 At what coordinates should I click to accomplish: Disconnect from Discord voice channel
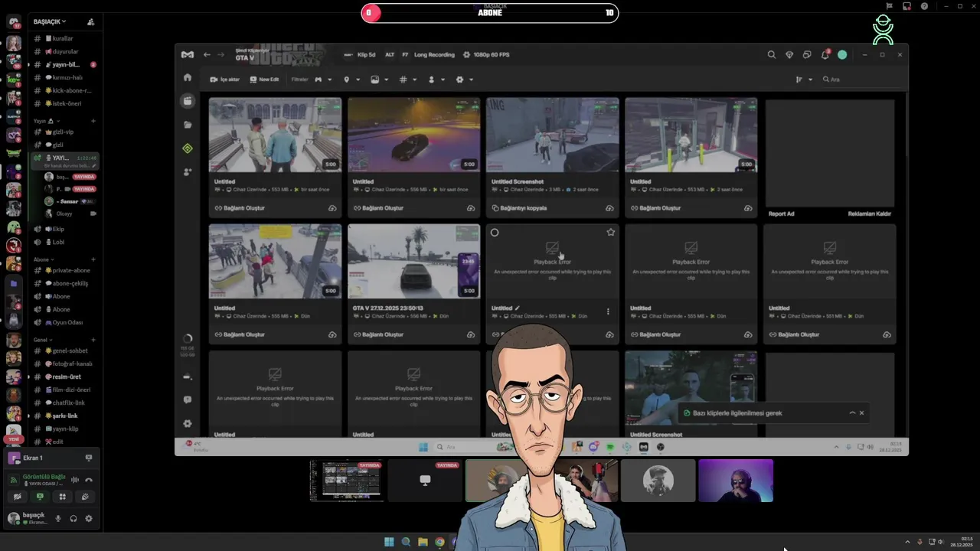click(89, 480)
